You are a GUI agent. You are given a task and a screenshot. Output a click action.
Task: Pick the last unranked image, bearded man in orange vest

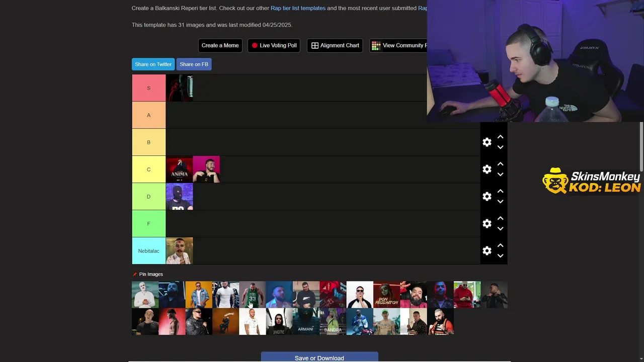pos(440,321)
